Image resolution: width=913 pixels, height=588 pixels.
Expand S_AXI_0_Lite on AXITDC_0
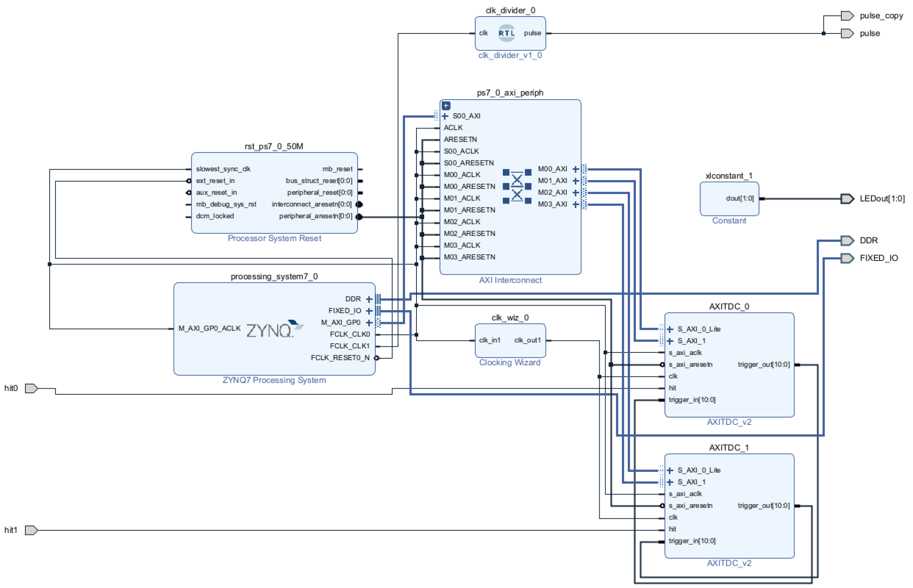670,329
